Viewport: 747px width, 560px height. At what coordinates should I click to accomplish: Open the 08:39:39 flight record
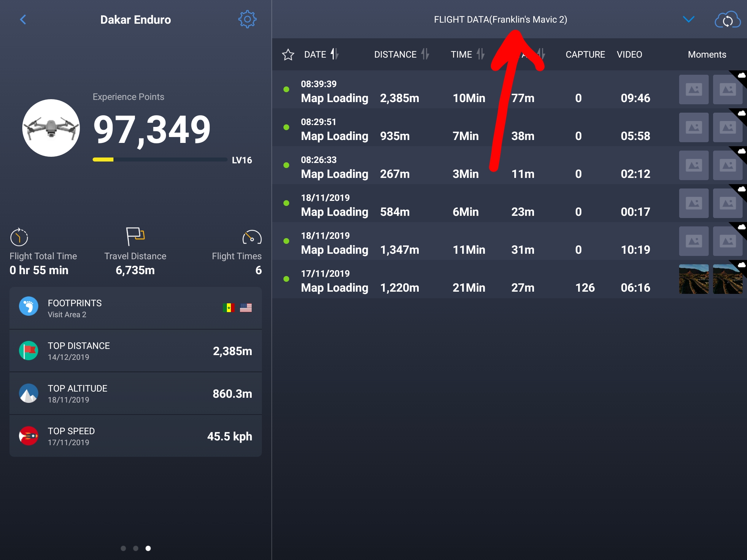tap(509, 89)
